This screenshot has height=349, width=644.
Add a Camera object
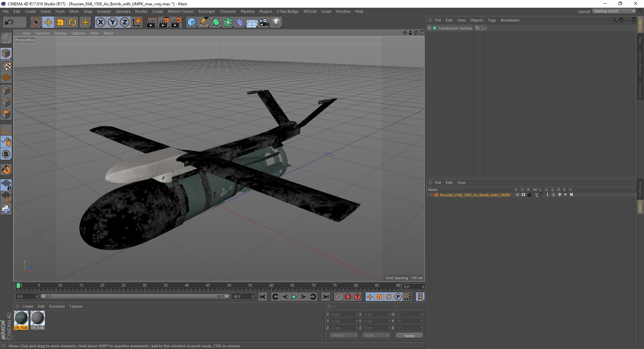[264, 22]
